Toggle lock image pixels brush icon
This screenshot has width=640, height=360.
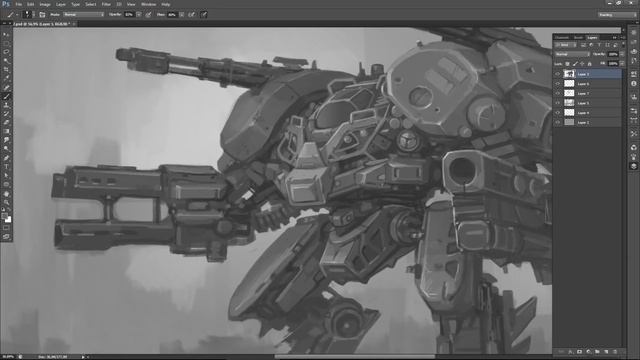tap(575, 64)
